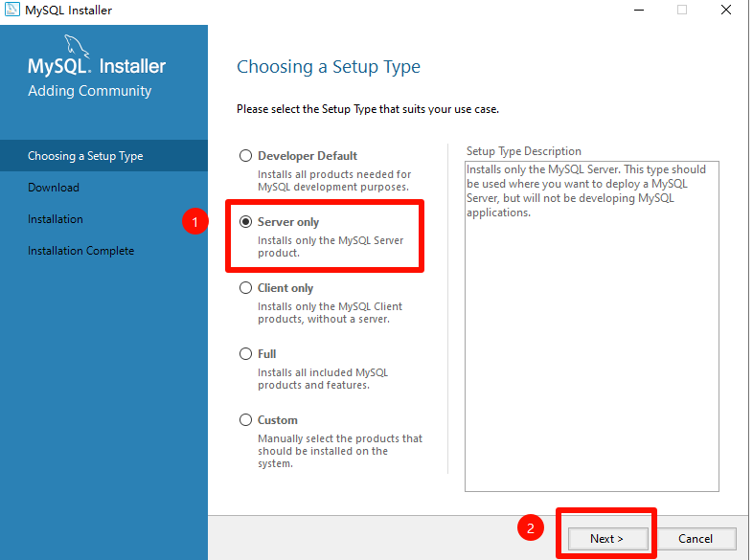Close the MySQL Installer window
This screenshot has height=560, width=753.
point(726,10)
